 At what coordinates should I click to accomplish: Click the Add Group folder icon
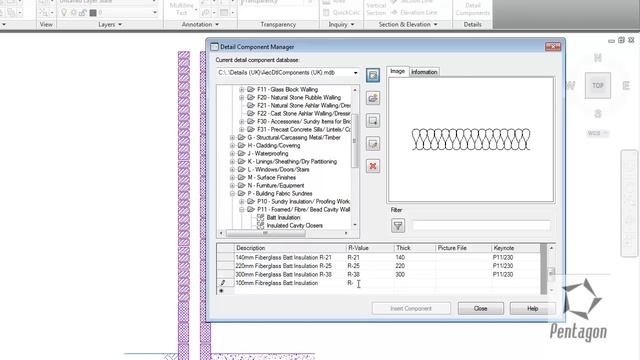point(373,98)
